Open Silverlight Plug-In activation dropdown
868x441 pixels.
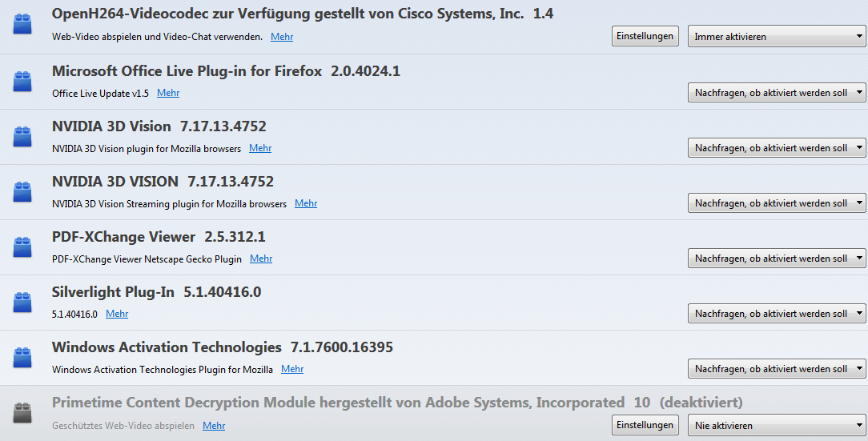776,314
